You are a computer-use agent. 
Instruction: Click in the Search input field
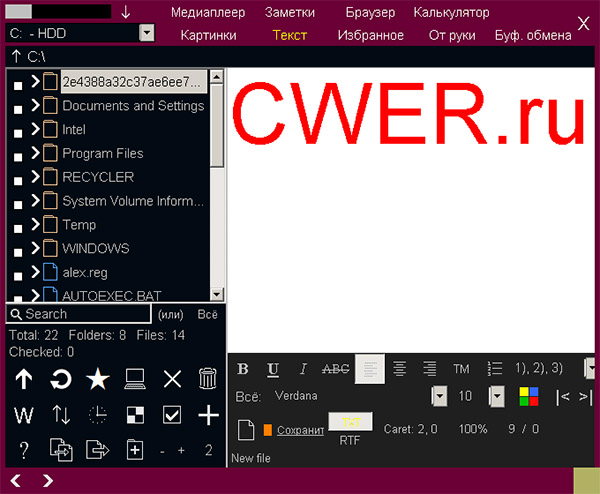click(79, 314)
